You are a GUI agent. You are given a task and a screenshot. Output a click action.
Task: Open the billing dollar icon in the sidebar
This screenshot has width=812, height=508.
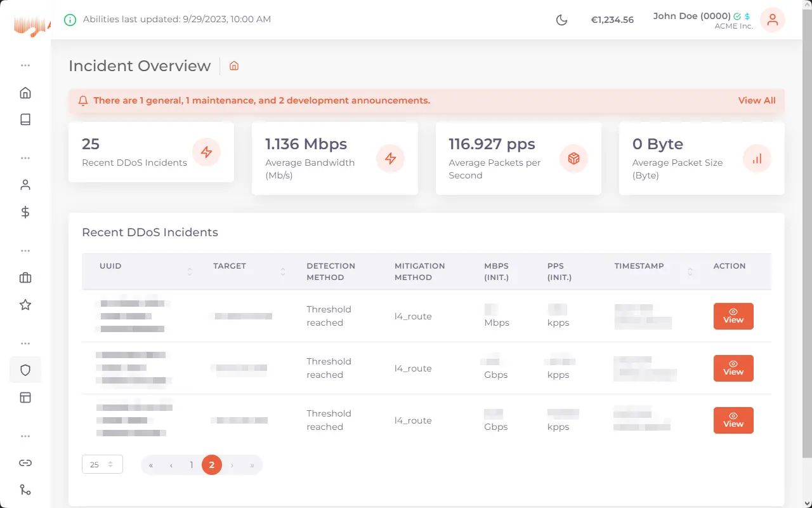point(25,211)
